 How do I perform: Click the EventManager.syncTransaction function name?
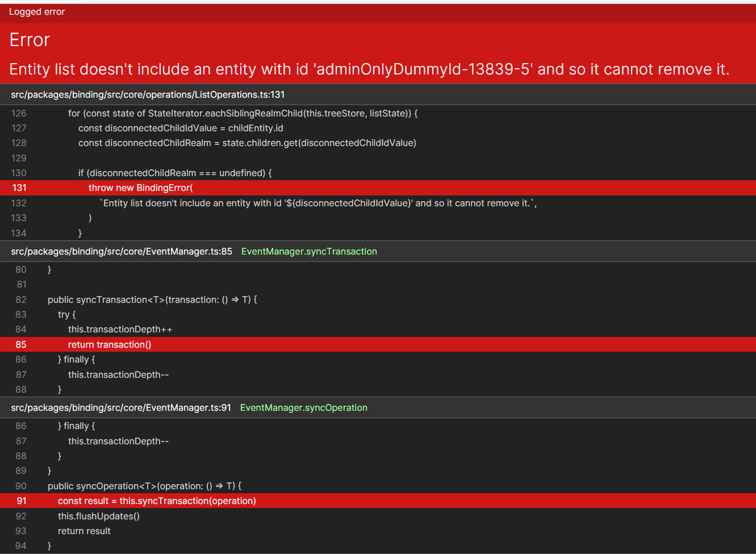pyautogui.click(x=309, y=251)
